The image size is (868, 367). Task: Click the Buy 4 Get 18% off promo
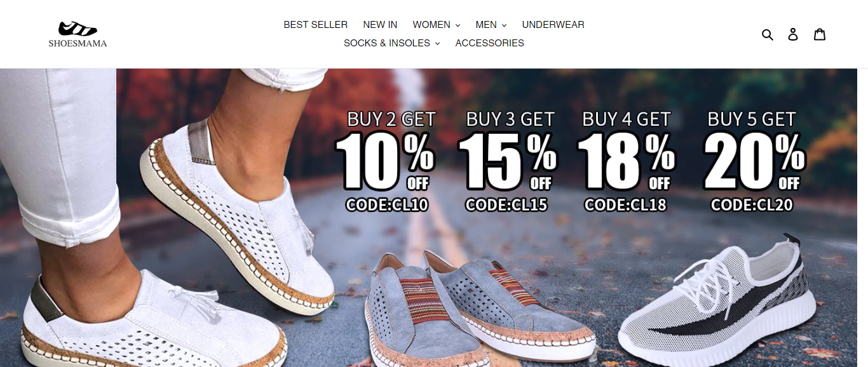pyautogui.click(x=626, y=161)
